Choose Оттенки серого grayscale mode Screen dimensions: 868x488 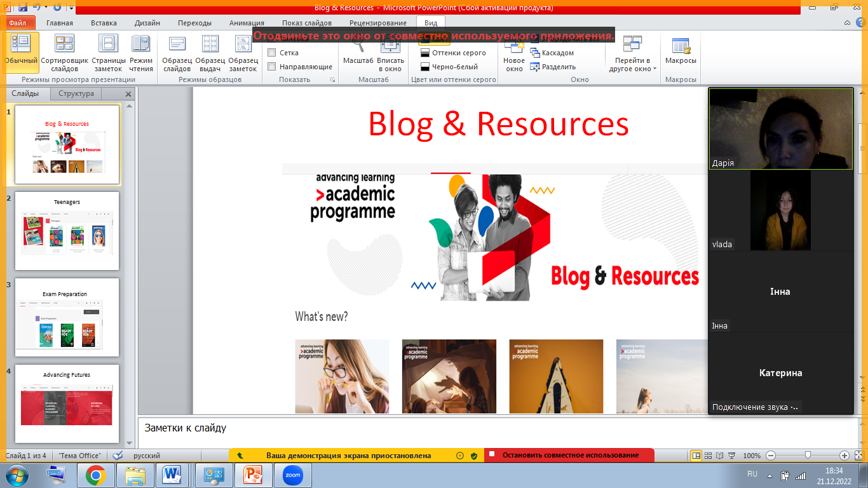(453, 53)
